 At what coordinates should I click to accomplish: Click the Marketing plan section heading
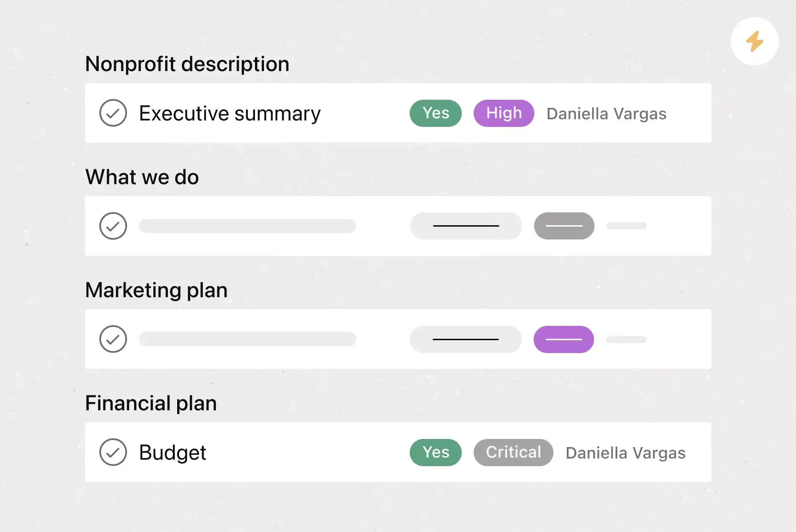[x=156, y=290]
